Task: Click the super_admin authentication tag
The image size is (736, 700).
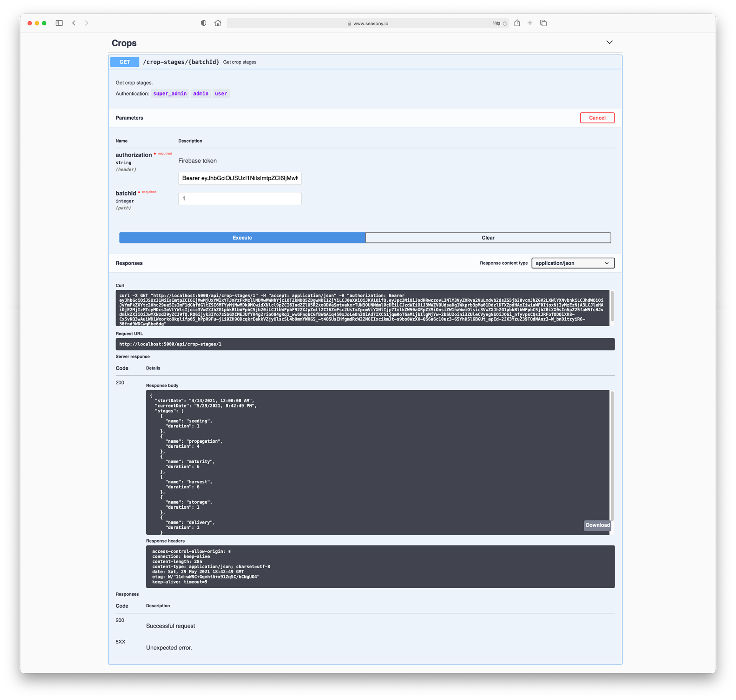Action: (x=170, y=94)
